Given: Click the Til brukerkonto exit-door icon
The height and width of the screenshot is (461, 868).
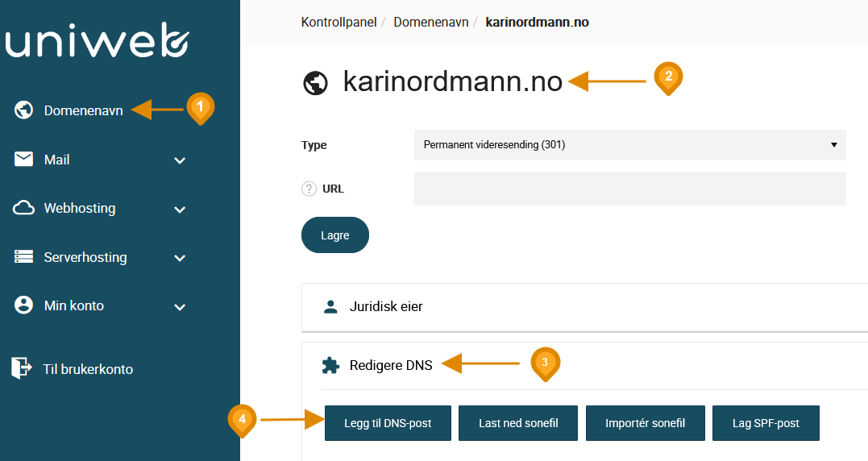Looking at the screenshot, I should click(x=21, y=368).
